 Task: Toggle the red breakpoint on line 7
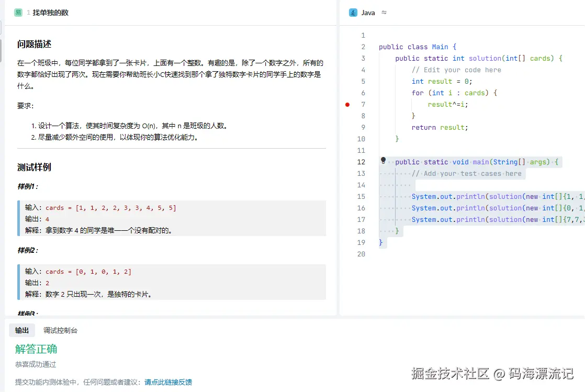(347, 104)
